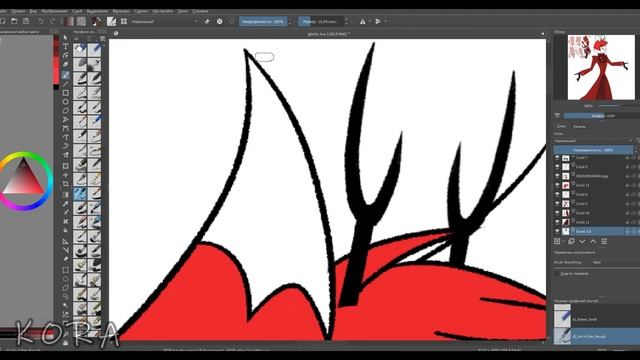
Task: Undo last action with toolbar arrow
Action: tap(41, 21)
